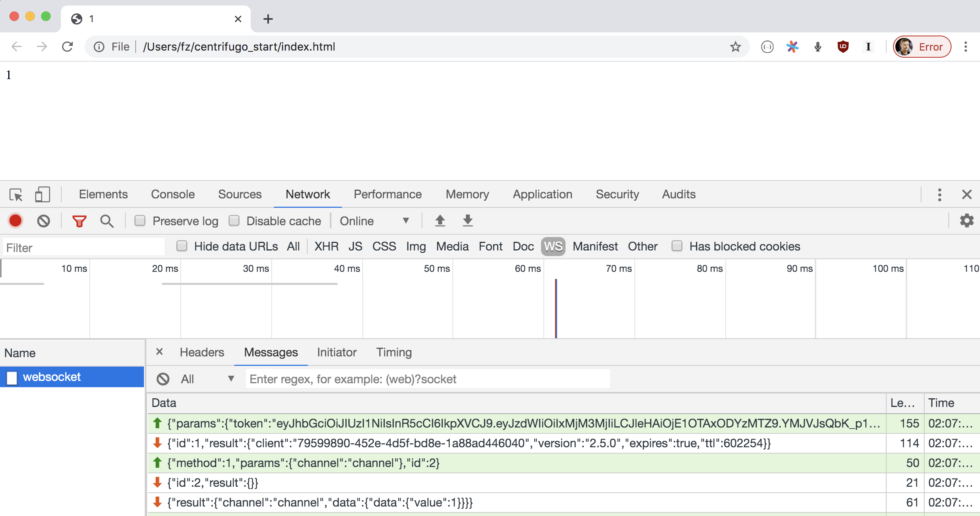Reload the page

click(67, 47)
